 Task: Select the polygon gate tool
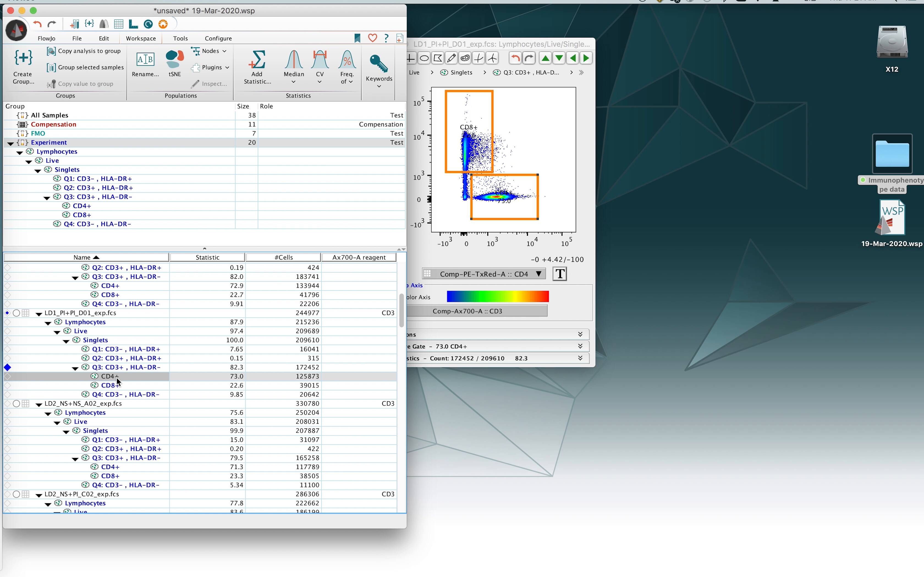[x=438, y=58]
